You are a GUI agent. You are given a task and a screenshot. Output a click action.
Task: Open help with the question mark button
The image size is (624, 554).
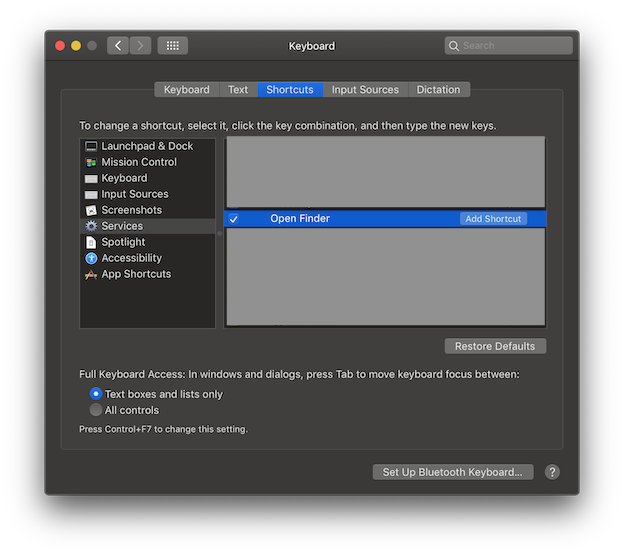pos(552,472)
